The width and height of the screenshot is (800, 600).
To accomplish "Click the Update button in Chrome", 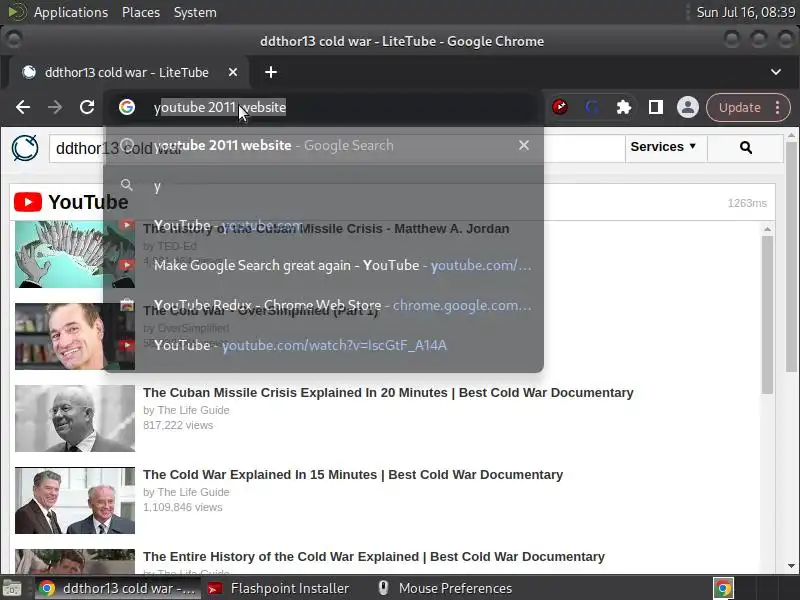I will pos(739,107).
